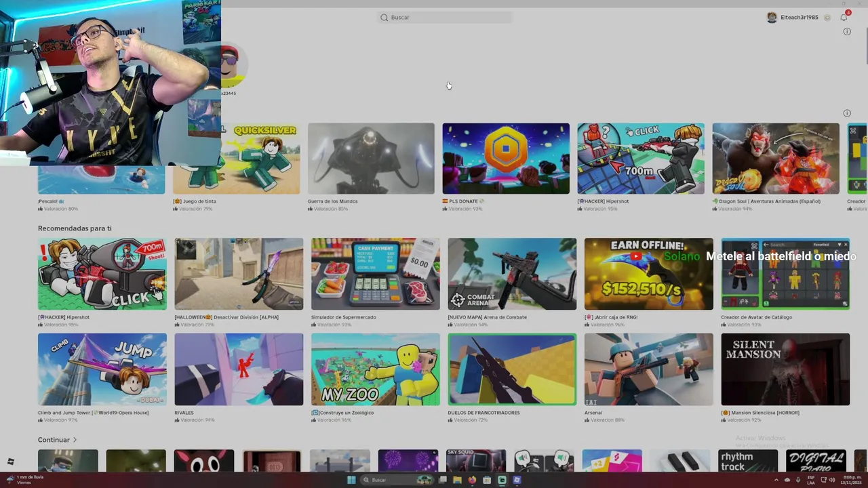Open the PLS DONATE game thumbnail
Viewport: 868px width, 488px height.
coord(506,159)
